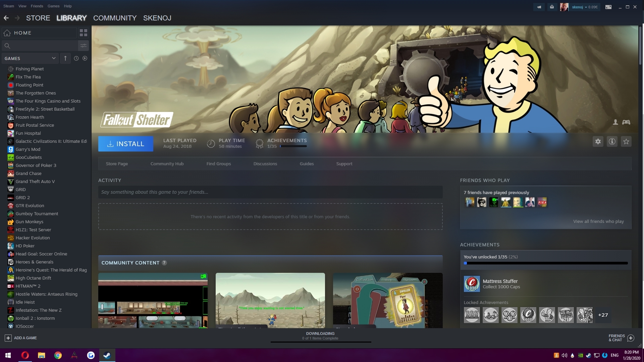Open the Support link
This screenshot has height=362, width=644.
coord(344,164)
